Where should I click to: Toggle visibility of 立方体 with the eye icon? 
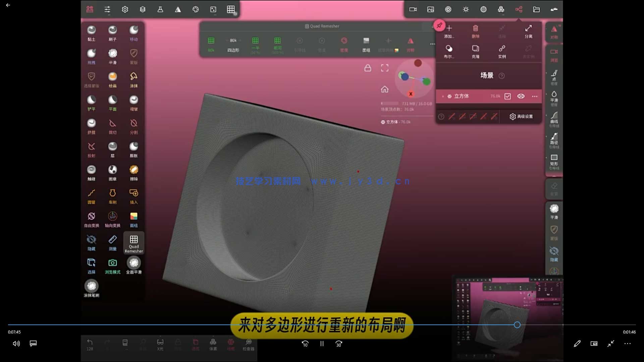coord(521,96)
